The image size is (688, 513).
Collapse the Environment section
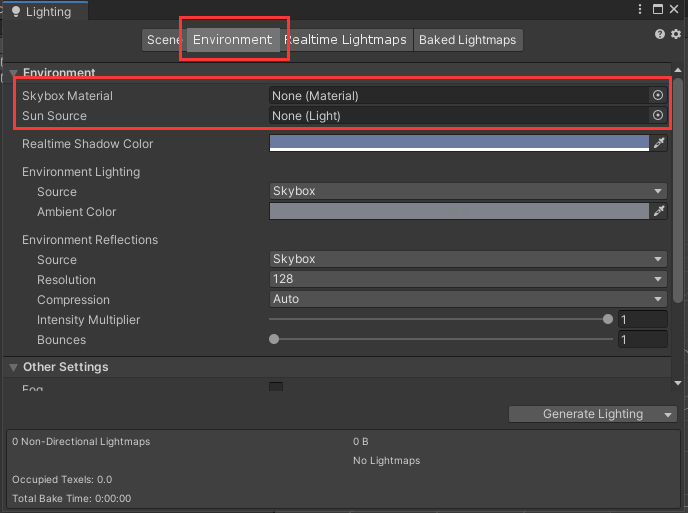[14, 73]
